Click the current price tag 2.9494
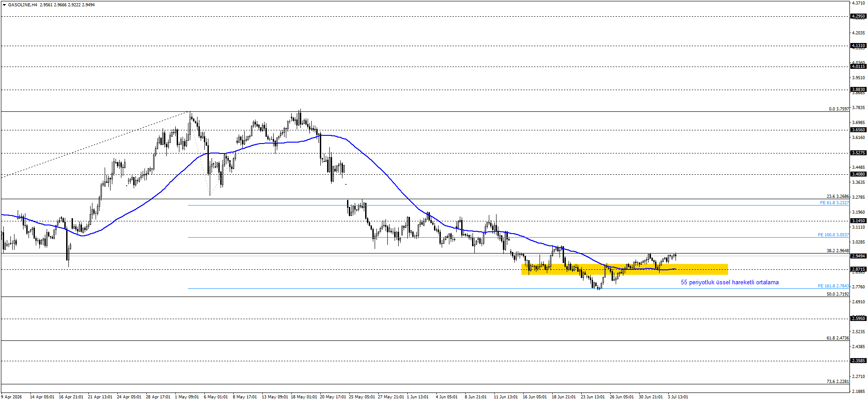 (858, 256)
